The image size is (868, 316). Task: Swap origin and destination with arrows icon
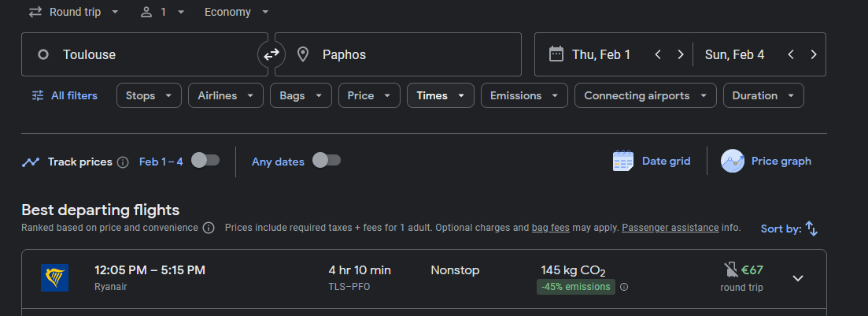click(x=271, y=54)
